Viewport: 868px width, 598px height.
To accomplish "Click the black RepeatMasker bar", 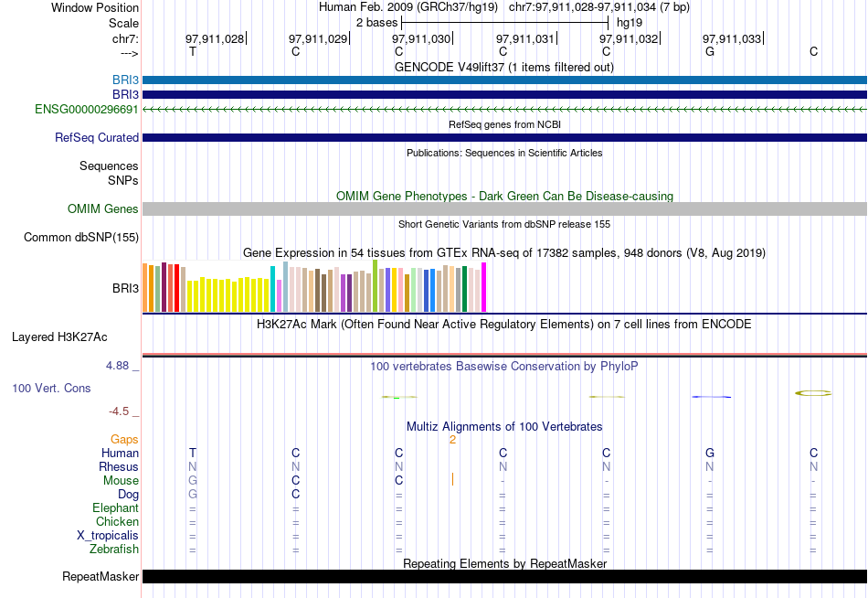I will point(504,576).
